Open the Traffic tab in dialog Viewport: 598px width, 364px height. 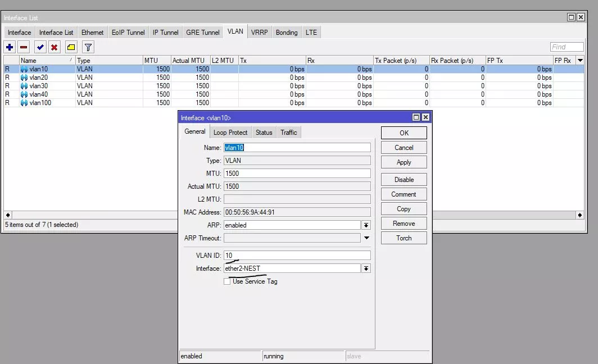pyautogui.click(x=289, y=132)
